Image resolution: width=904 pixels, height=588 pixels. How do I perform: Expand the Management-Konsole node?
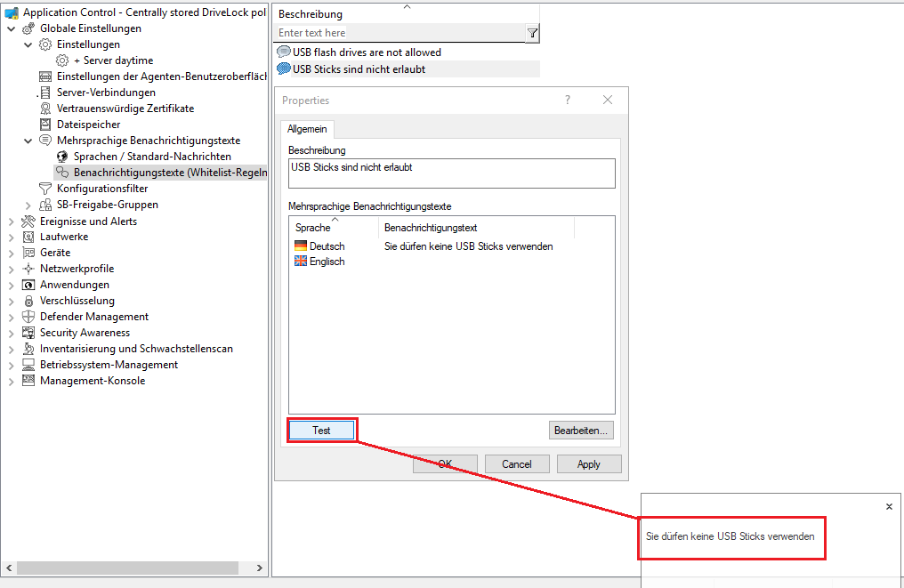coord(11,381)
